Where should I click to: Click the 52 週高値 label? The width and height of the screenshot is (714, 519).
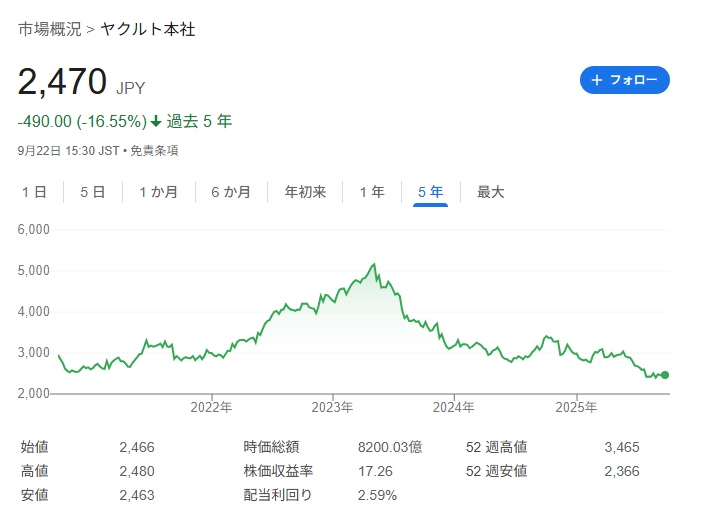point(496,447)
